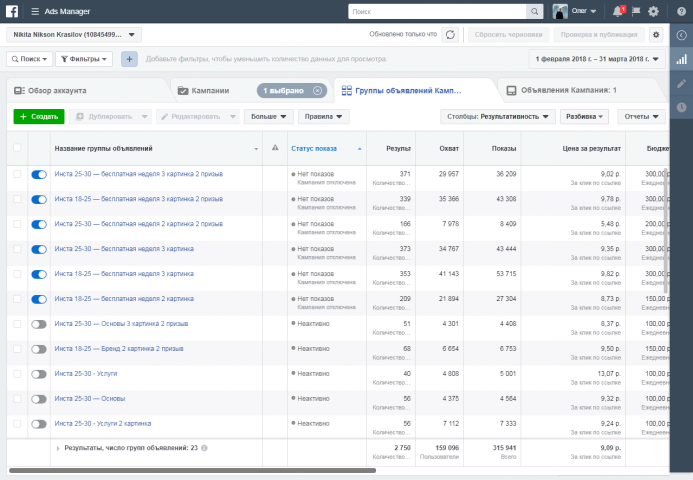693x480 pixels.
Task: Click the horizontal scrollbar at table bottom
Action: (192, 470)
